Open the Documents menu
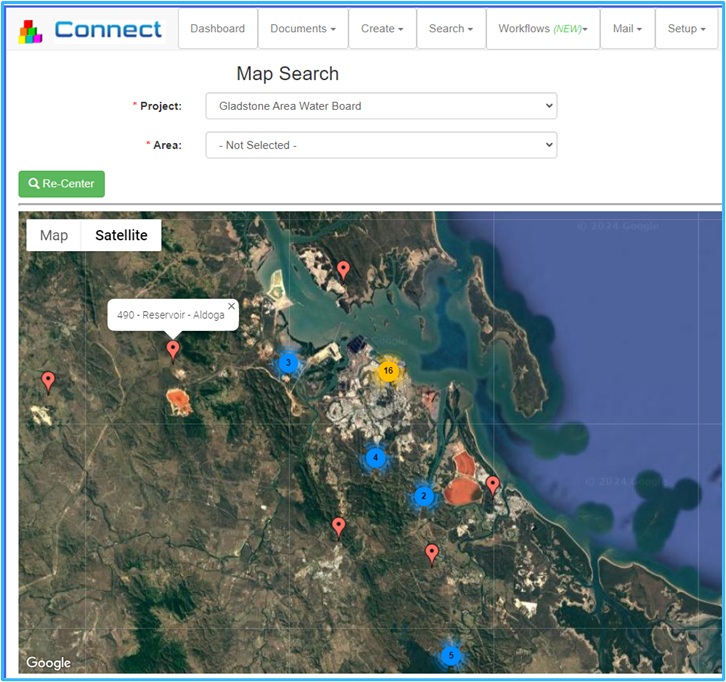This screenshot has height=682, width=726. (x=303, y=29)
